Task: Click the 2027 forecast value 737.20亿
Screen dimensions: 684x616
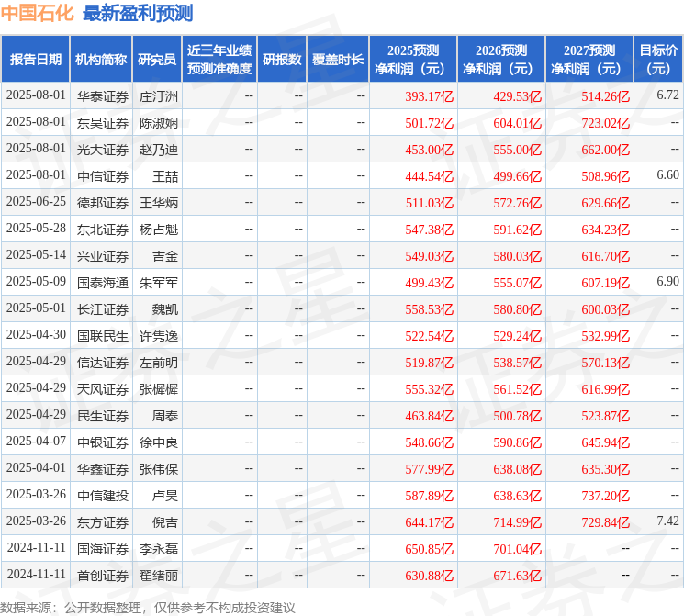Action: click(605, 496)
